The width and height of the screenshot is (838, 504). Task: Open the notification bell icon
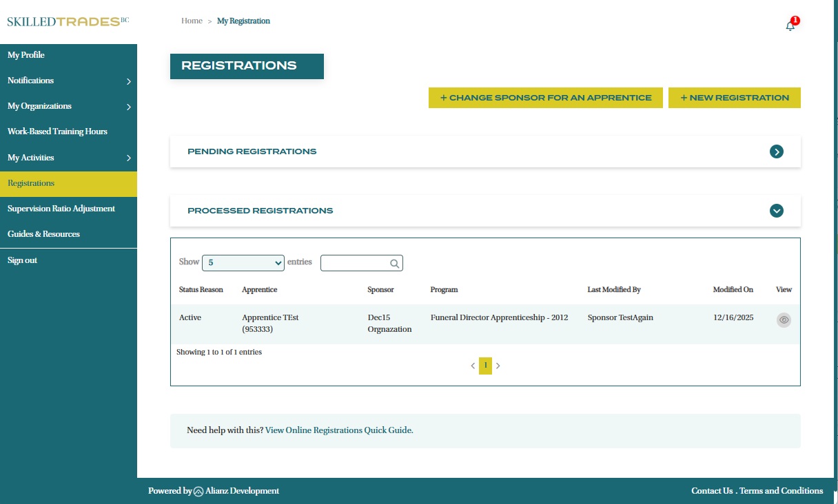(x=790, y=25)
